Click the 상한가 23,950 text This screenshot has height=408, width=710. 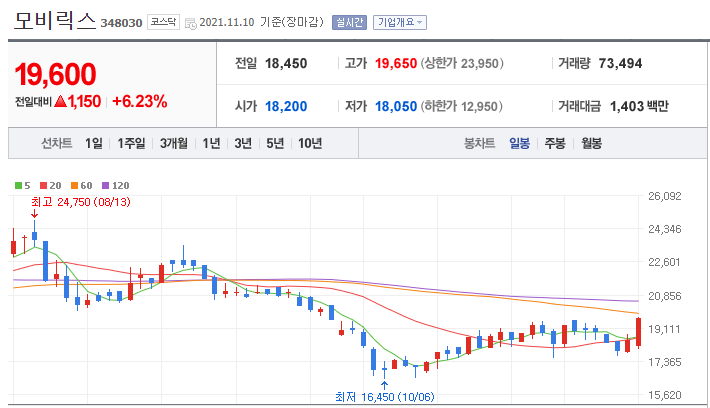coord(462,63)
